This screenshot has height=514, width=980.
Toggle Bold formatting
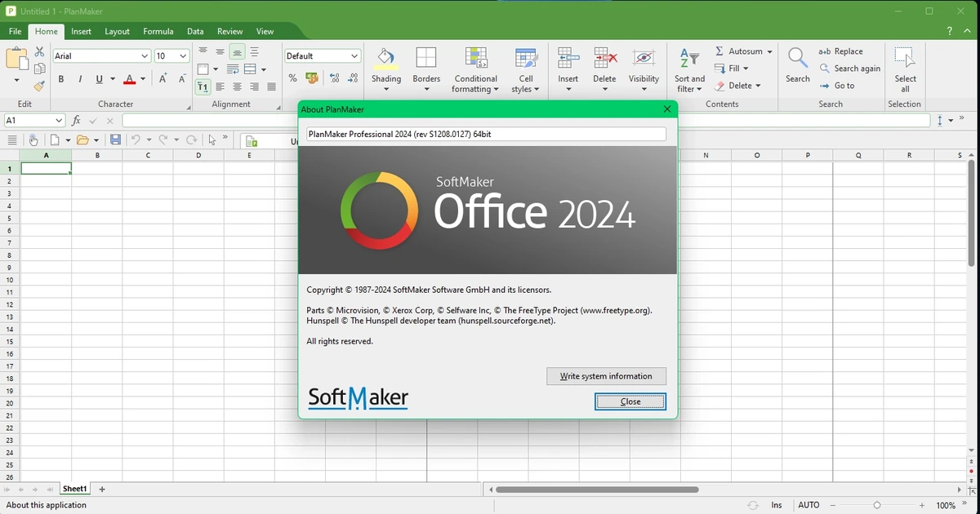[61, 79]
